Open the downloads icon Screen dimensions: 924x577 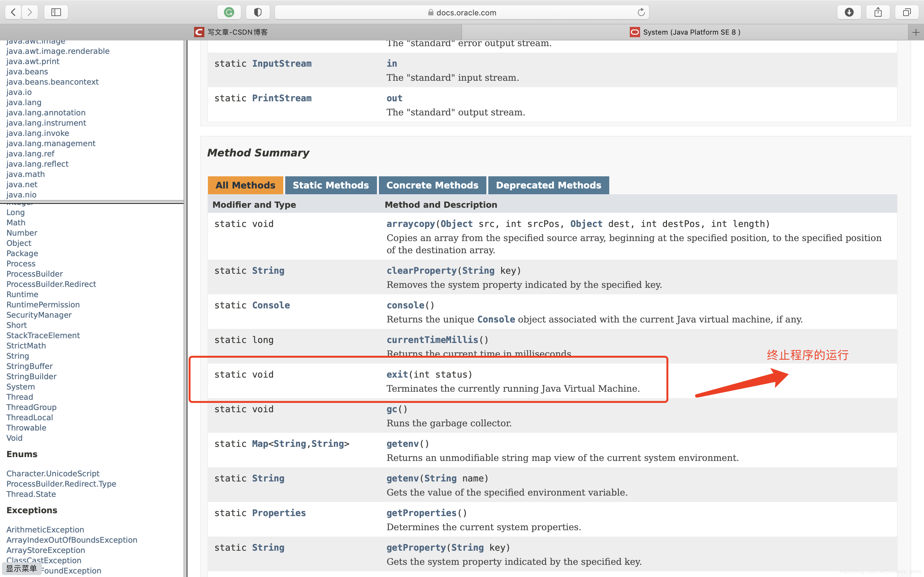tap(849, 12)
